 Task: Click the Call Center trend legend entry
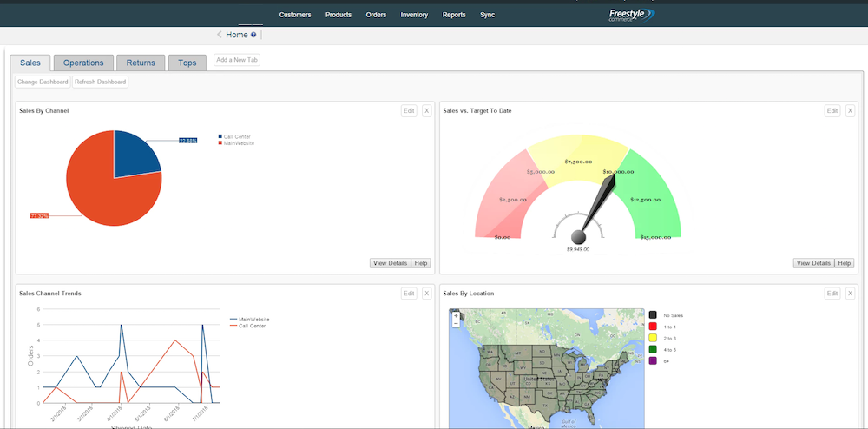tap(247, 326)
